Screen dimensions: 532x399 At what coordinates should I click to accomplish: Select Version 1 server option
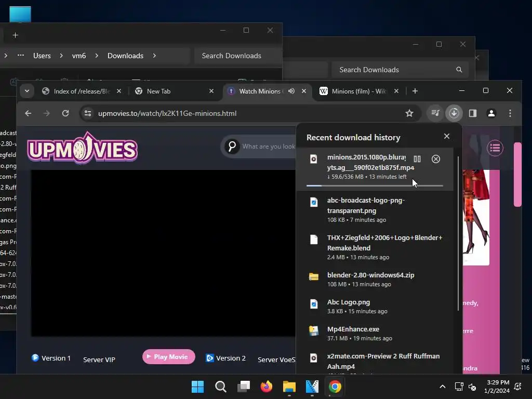click(x=51, y=358)
